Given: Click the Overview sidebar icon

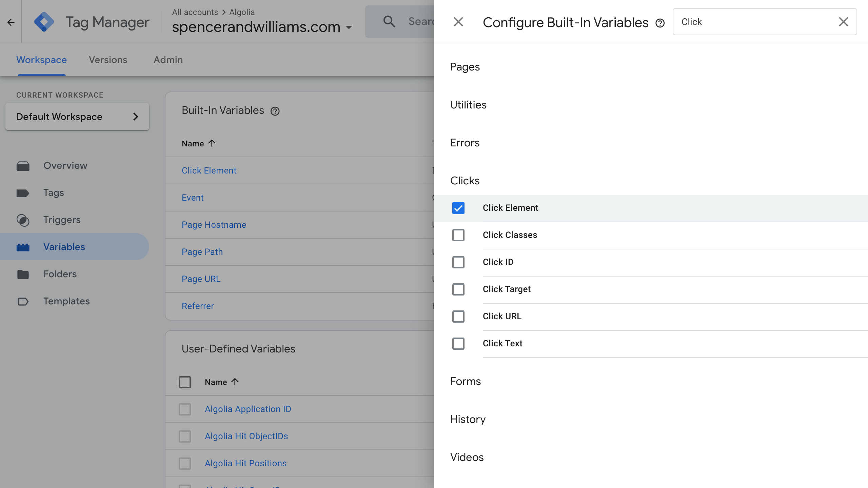Looking at the screenshot, I should (x=24, y=166).
